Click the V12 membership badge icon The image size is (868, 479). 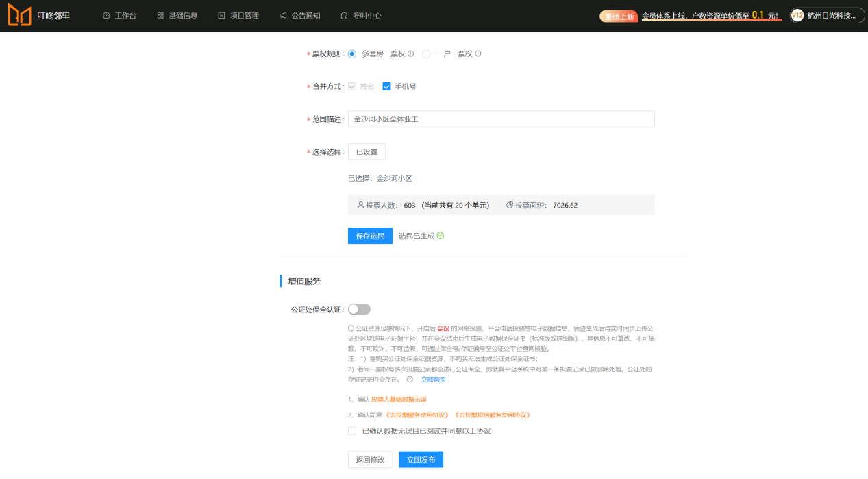(x=797, y=15)
